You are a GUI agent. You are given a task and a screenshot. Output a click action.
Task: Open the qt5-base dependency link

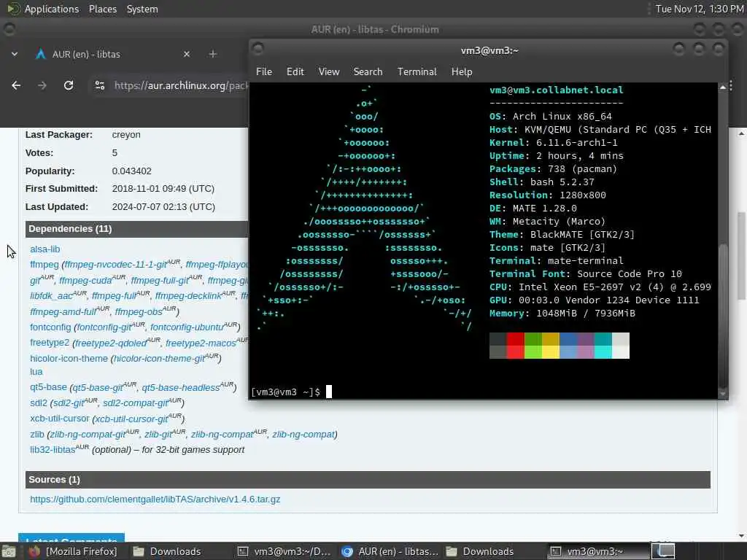(48, 387)
